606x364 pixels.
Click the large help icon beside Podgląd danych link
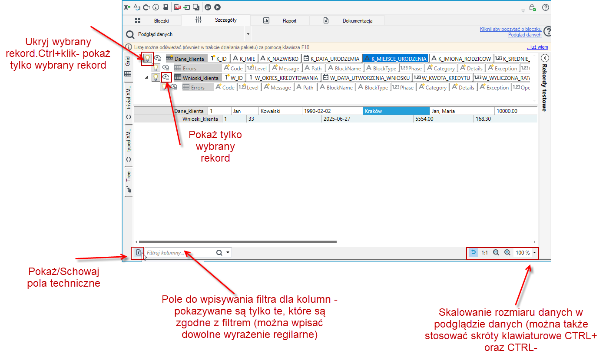(x=548, y=31)
